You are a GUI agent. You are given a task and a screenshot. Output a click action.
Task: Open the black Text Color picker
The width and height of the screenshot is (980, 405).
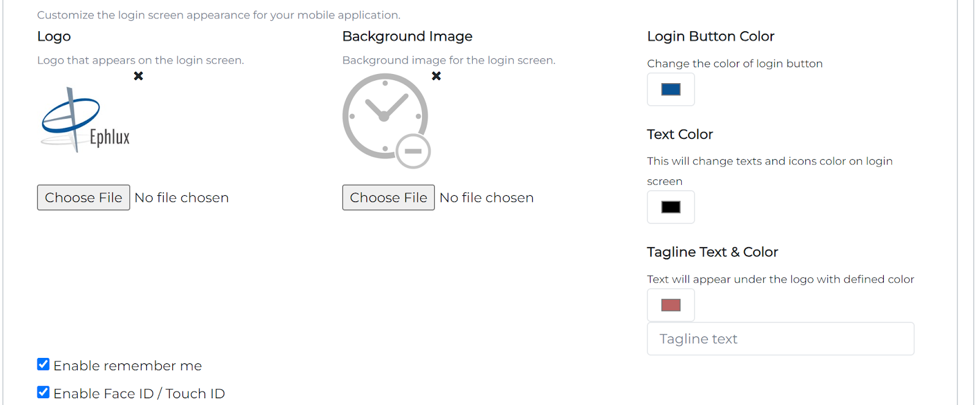pos(671,207)
